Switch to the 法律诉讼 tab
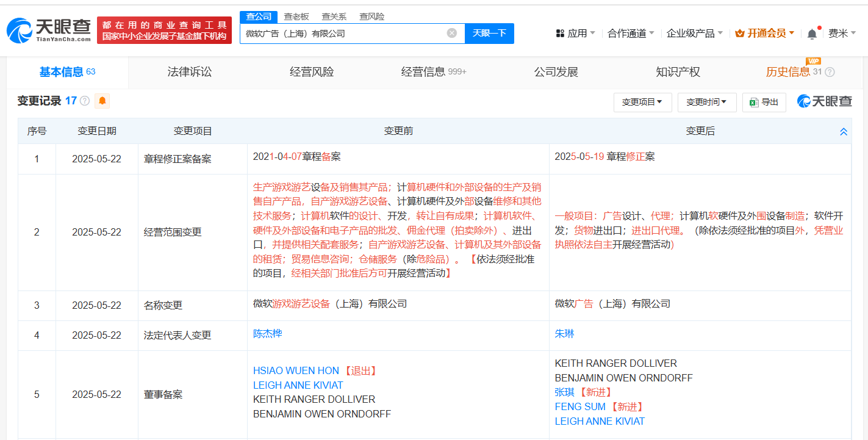 click(x=189, y=72)
